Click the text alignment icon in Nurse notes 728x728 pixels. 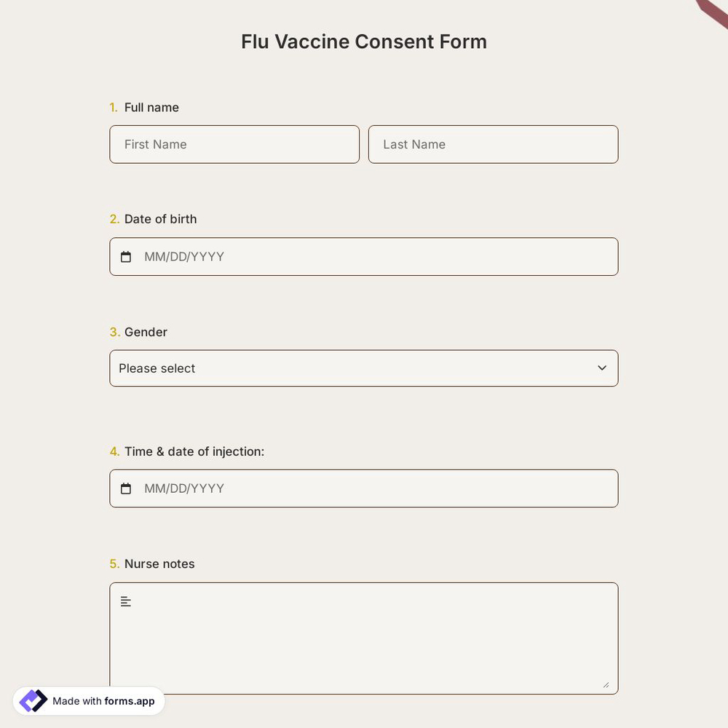click(125, 601)
